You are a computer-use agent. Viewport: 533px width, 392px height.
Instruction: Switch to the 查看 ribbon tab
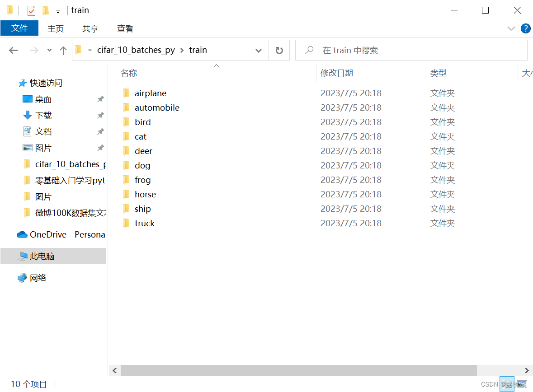(125, 28)
